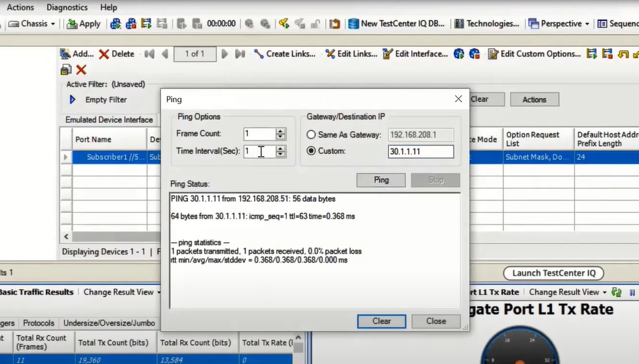Switch to the Protocols results tab
Viewport: 639px width, 364px height.
(x=39, y=323)
